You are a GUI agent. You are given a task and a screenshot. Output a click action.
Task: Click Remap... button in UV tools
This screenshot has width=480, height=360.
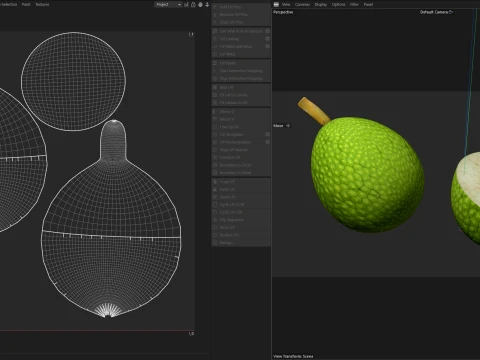pyautogui.click(x=241, y=243)
